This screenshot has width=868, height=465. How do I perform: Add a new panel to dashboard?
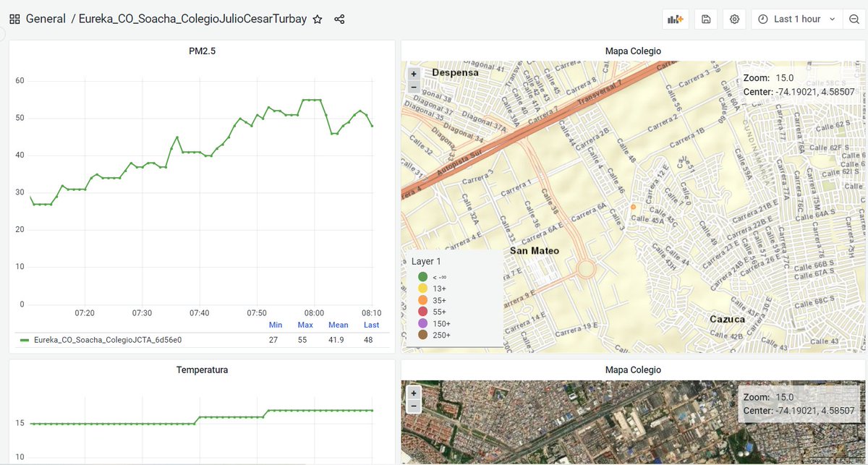tap(675, 20)
